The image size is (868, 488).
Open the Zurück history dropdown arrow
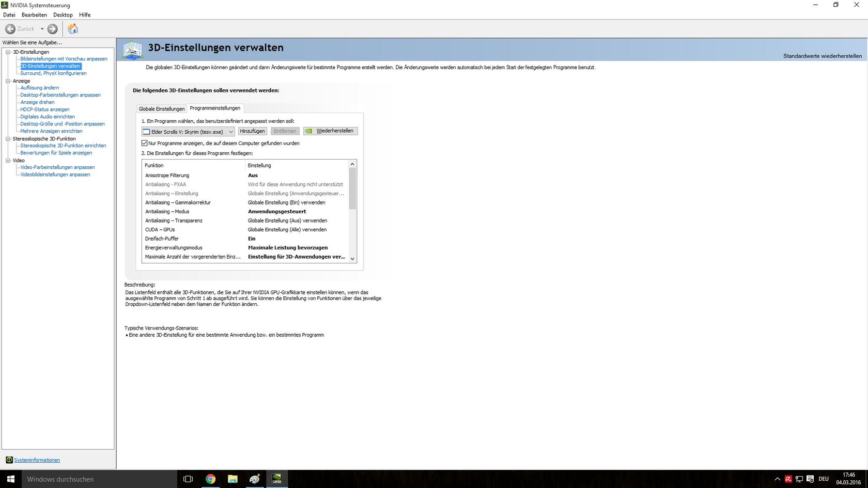pos(42,29)
